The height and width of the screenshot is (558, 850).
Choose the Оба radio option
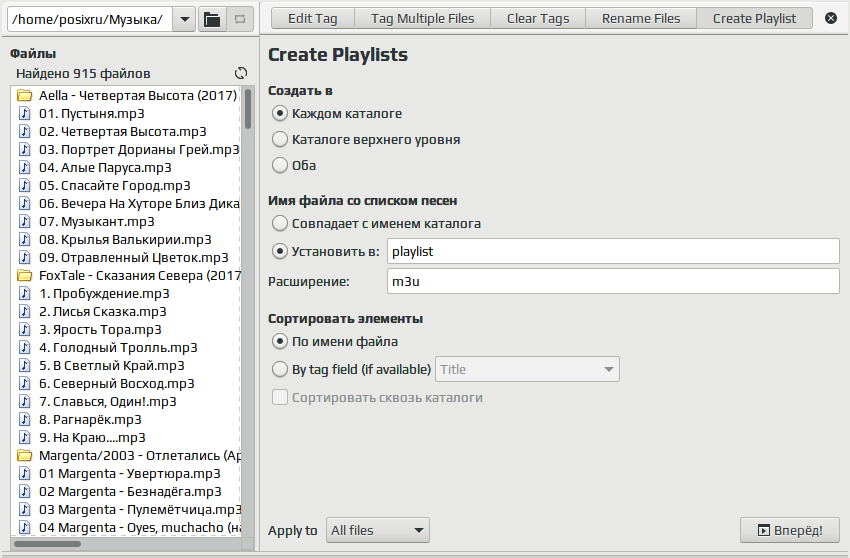(280, 165)
